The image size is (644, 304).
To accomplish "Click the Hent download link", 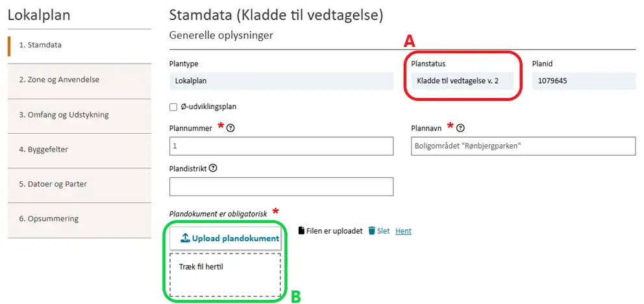I will 403,231.
